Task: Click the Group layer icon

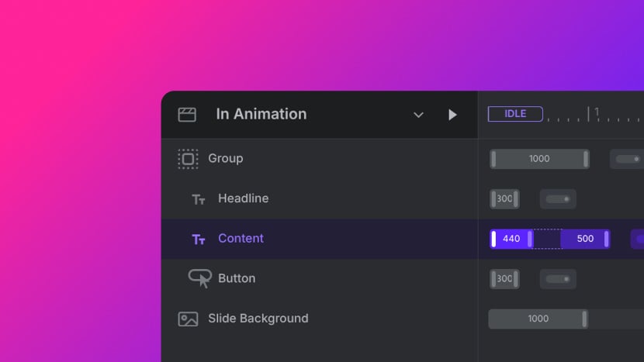Action: tap(188, 159)
